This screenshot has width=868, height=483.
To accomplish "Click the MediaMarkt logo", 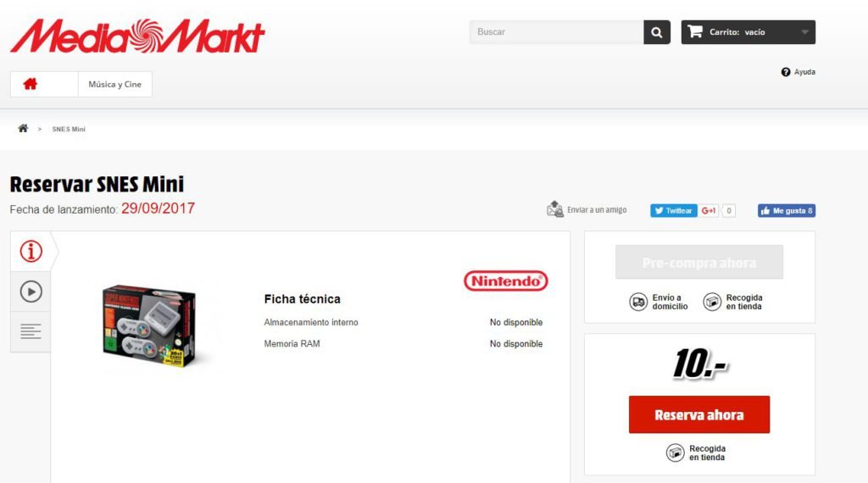I will coord(137,36).
